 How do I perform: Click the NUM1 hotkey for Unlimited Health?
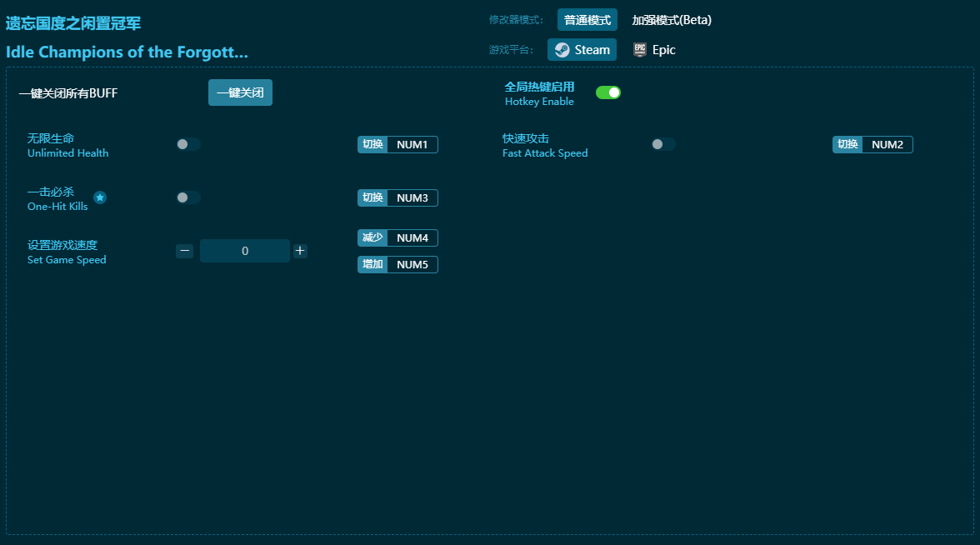coord(412,145)
